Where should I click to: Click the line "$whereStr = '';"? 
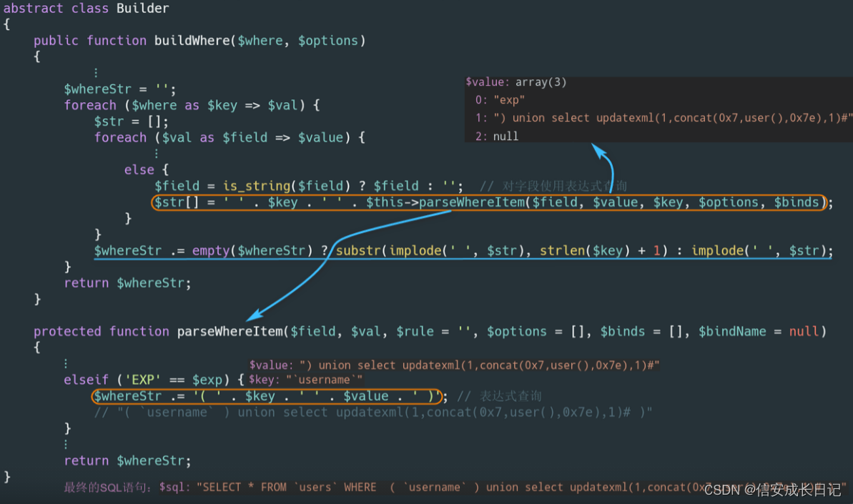pos(119,89)
